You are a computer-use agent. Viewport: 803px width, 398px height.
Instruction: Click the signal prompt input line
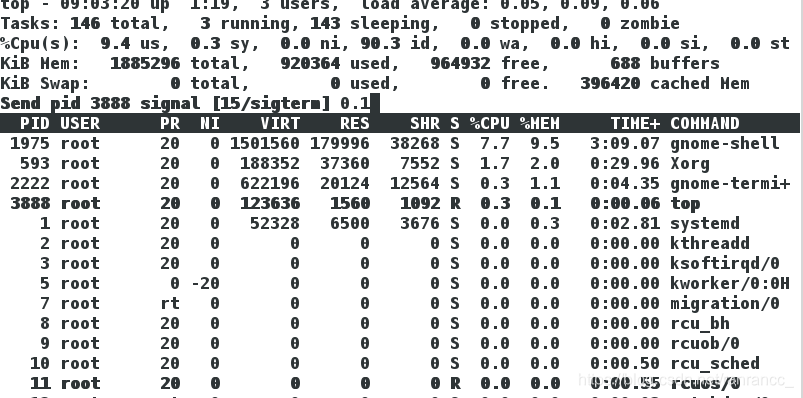[x=189, y=103]
